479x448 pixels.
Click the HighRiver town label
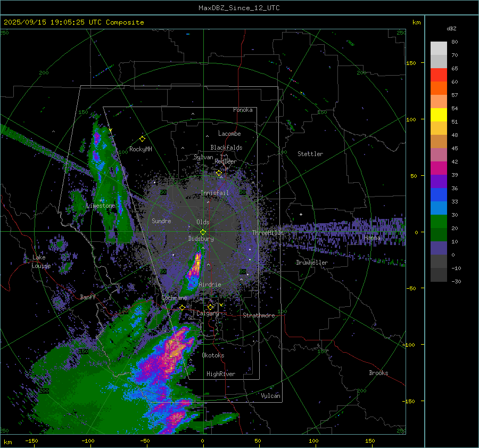(221, 374)
